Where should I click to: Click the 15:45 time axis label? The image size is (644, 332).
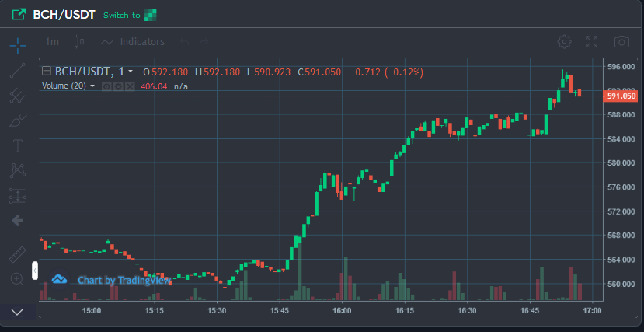pos(280,311)
